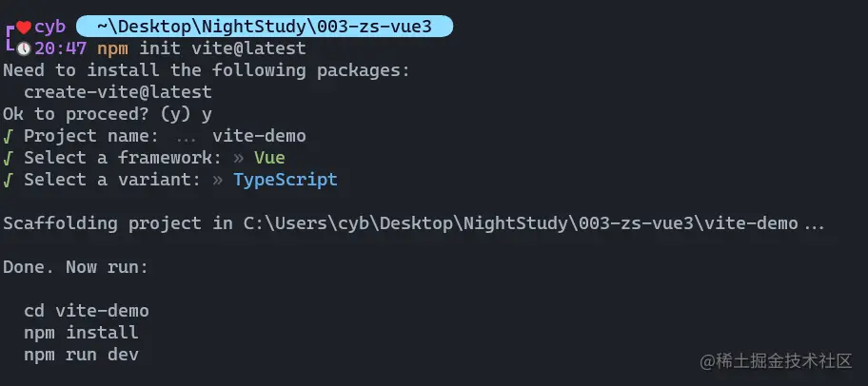868x386 pixels.
Task: Click the Vue framework selection
Action: click(269, 158)
